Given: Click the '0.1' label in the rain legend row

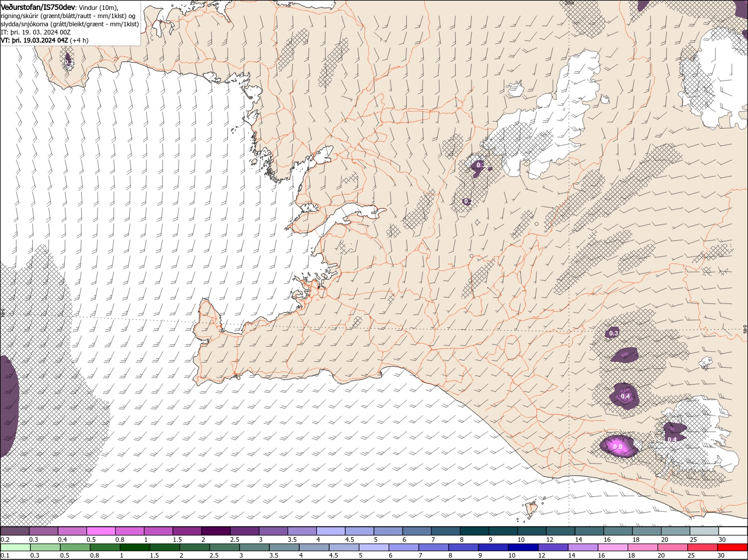Looking at the screenshot, I should point(5,555).
